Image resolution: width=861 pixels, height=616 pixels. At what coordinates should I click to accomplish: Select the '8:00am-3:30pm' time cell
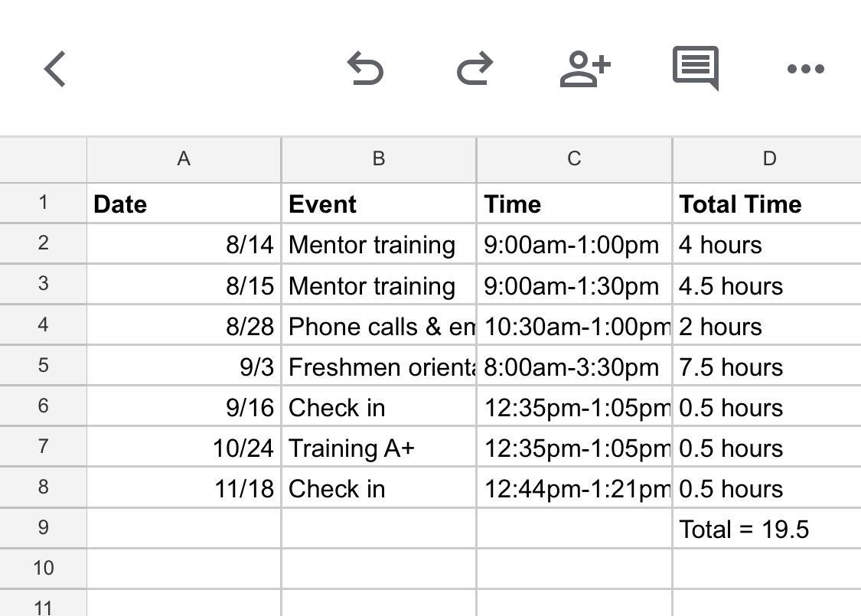click(574, 367)
